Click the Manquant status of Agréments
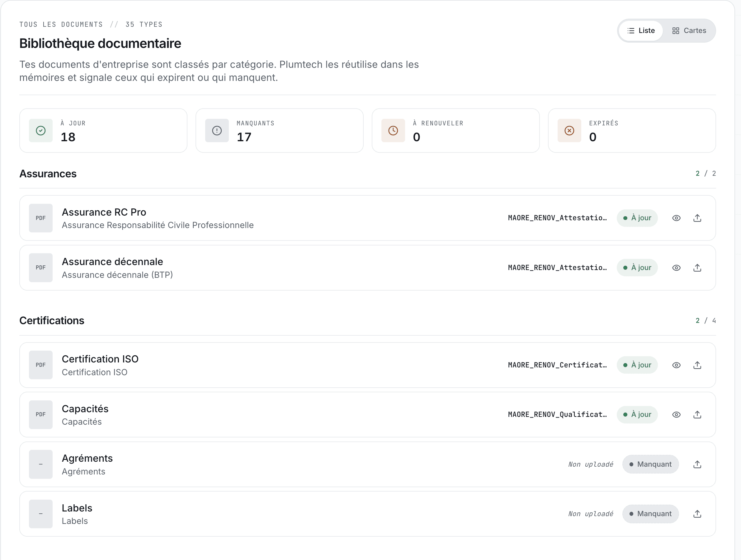This screenshot has height=560, width=741. tap(650, 464)
